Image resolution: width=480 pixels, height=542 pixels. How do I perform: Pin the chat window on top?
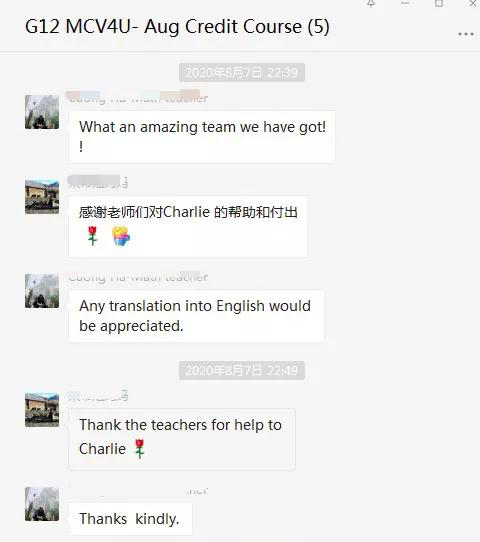(371, 3)
